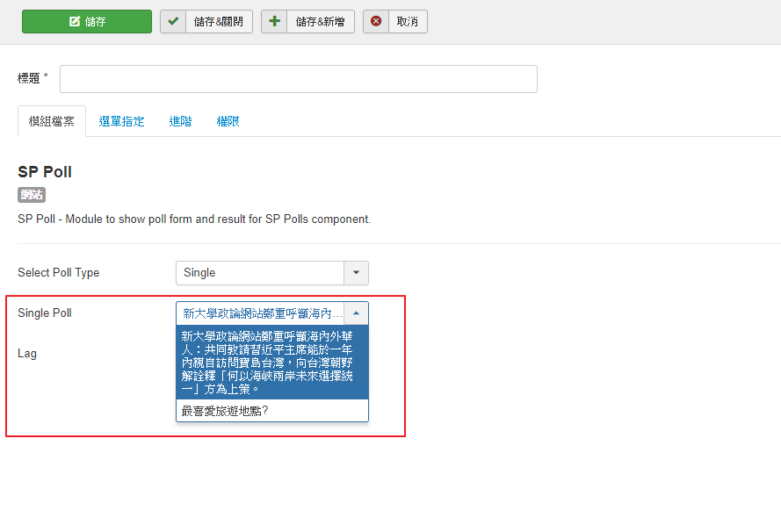Click the edit icon inside the save button
Image resolution: width=781 pixels, height=532 pixels.
[x=75, y=22]
